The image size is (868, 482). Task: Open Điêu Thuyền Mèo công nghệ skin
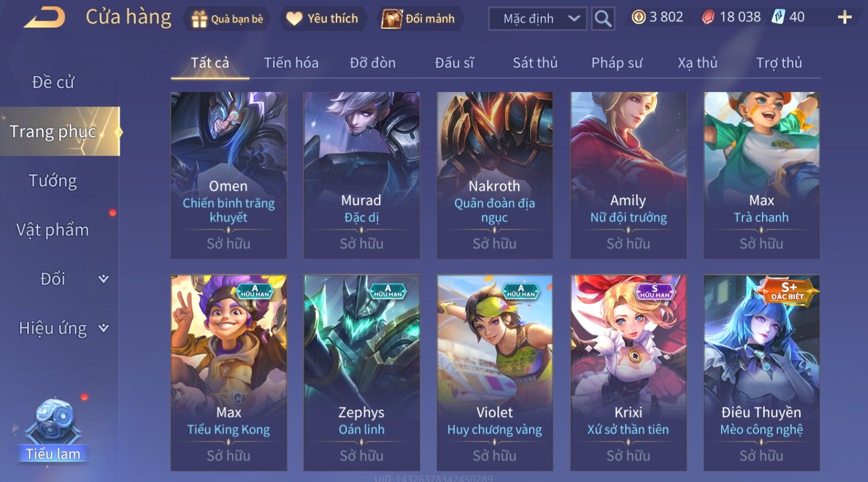[761, 373]
